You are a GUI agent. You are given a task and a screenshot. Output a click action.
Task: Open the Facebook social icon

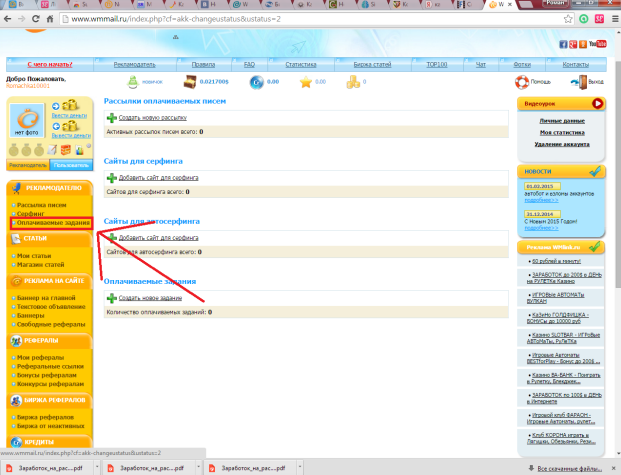(563, 44)
